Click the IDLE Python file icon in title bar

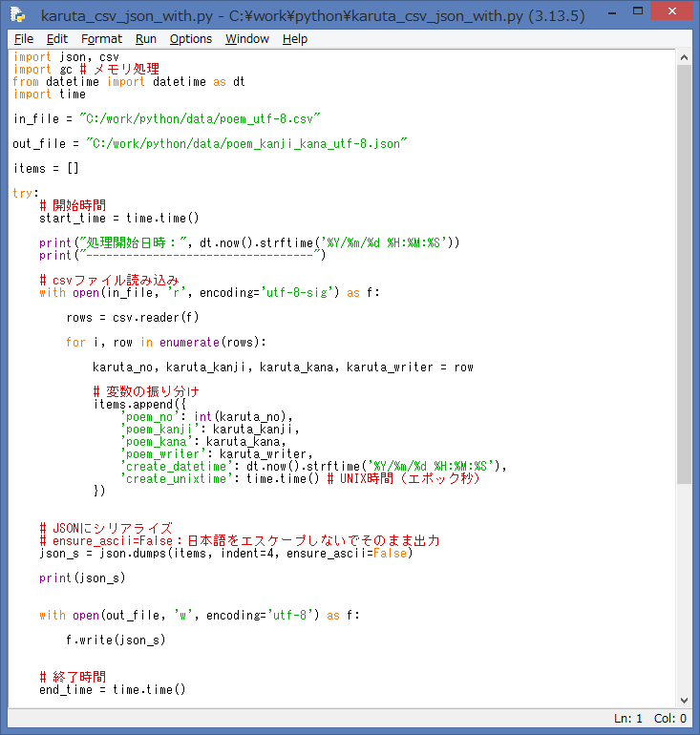pyautogui.click(x=17, y=15)
